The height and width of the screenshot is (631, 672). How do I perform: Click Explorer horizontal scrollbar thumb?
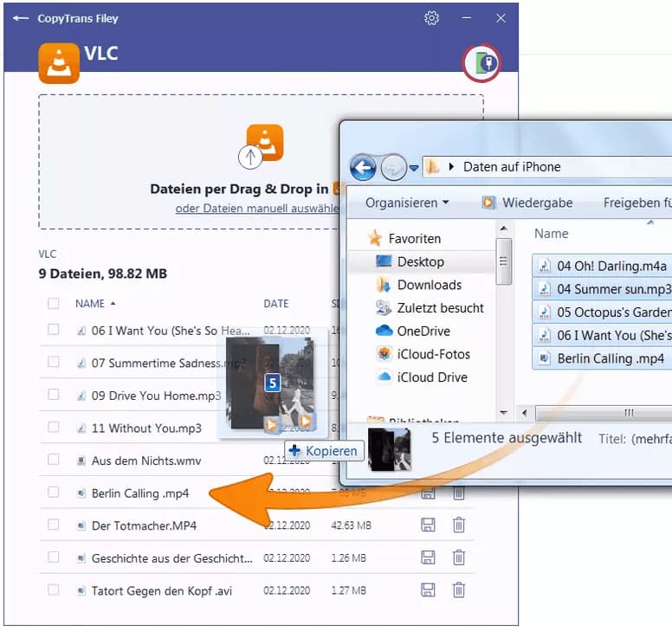click(x=604, y=413)
